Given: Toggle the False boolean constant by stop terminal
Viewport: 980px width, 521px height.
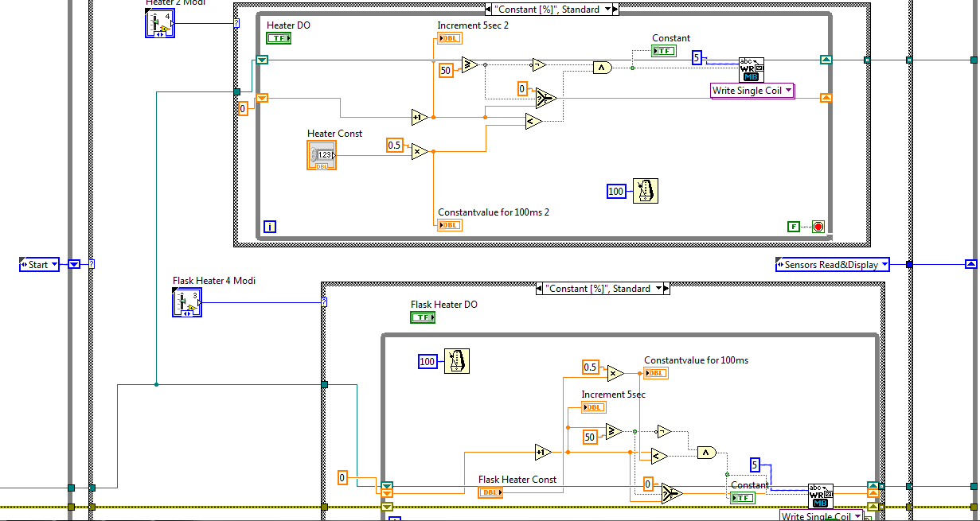Looking at the screenshot, I should click(793, 227).
